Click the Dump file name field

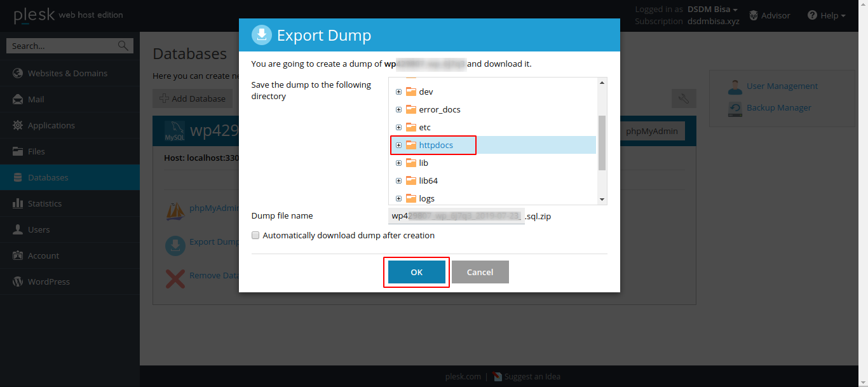[456, 216]
